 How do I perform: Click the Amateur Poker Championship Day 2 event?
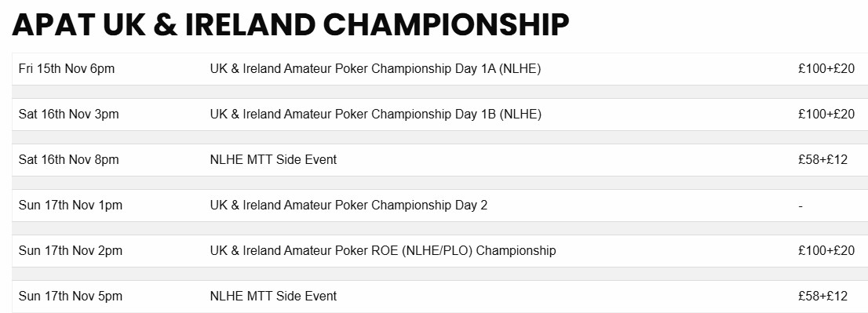[x=348, y=206]
